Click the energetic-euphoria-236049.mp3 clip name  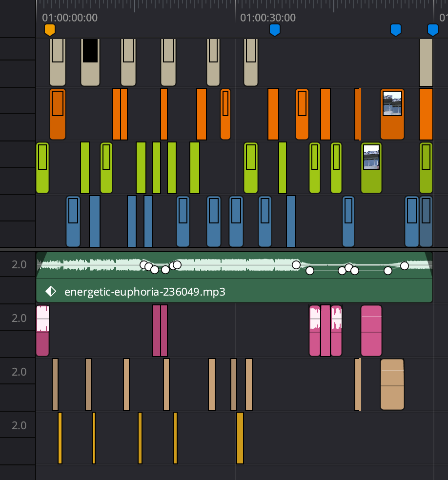click(x=145, y=292)
